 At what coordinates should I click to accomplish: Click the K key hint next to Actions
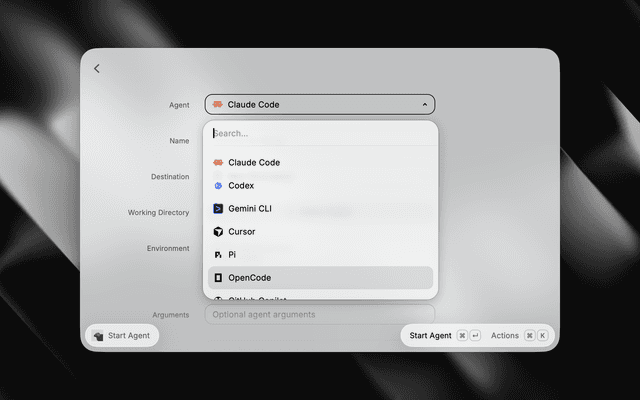tap(542, 336)
